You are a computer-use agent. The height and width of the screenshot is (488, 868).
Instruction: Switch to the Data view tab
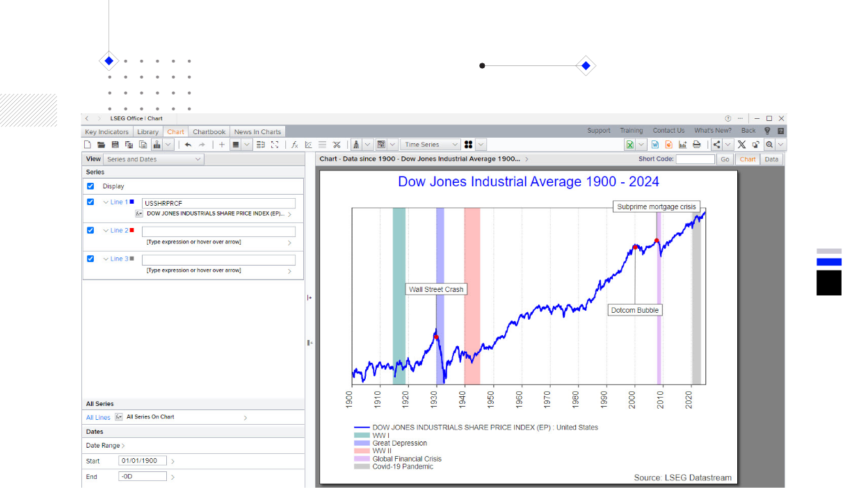pos(772,159)
